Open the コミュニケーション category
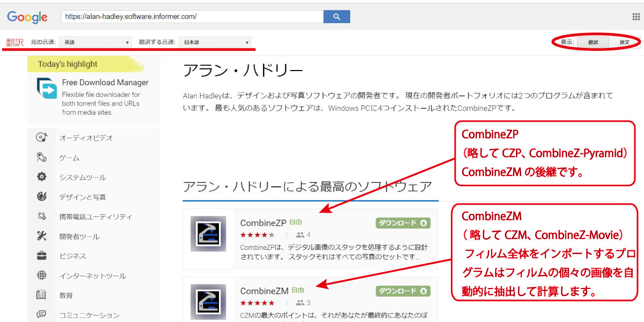This screenshot has width=644, height=322. (89, 316)
